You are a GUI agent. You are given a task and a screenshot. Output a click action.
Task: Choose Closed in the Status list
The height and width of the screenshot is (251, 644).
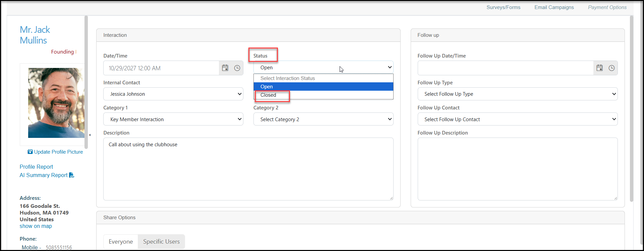[323, 95]
